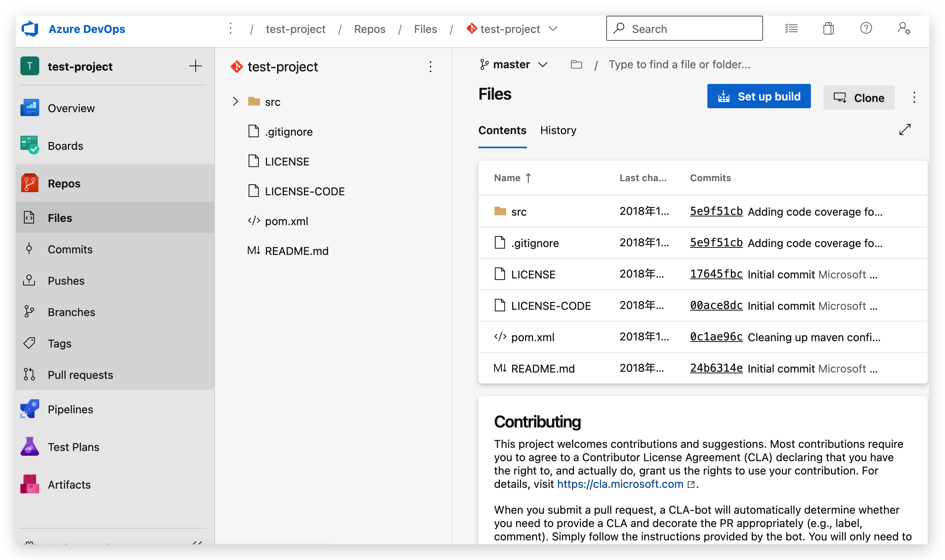This screenshot has width=945, height=560.
Task: Go to Tags in sidebar
Action: click(115, 343)
